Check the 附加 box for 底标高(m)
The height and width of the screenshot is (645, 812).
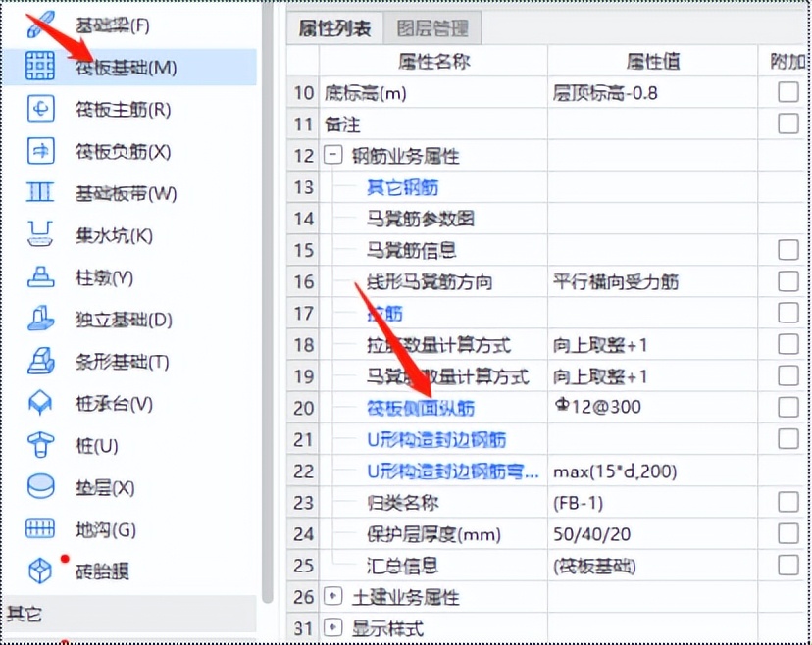point(787,92)
